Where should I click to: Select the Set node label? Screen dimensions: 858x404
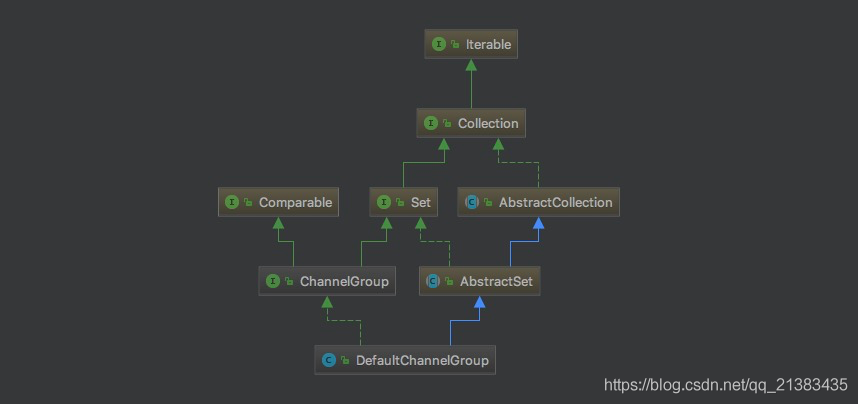[420, 202]
